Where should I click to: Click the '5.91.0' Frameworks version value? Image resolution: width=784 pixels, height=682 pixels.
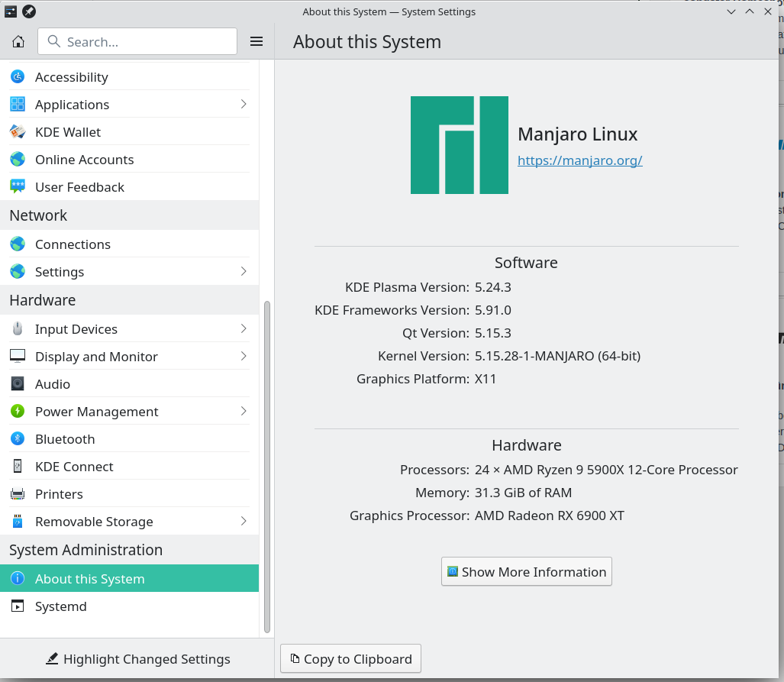(x=493, y=310)
